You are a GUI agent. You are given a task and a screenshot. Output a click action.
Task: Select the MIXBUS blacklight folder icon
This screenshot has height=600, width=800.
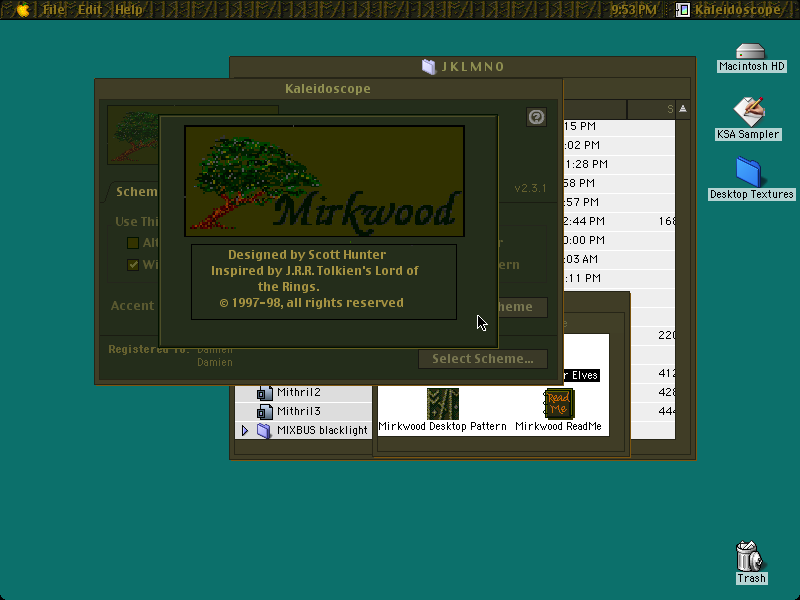click(264, 430)
